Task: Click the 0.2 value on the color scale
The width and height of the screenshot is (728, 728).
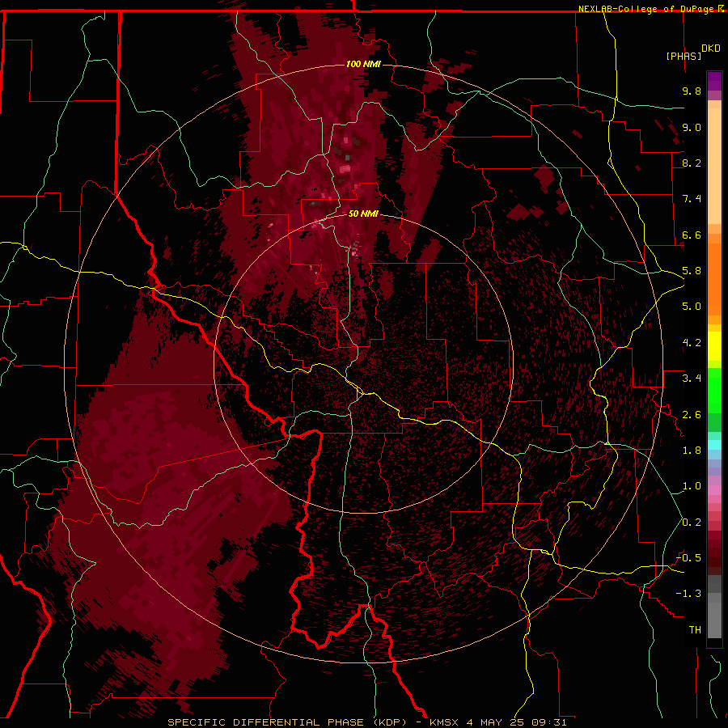Action: (692, 523)
